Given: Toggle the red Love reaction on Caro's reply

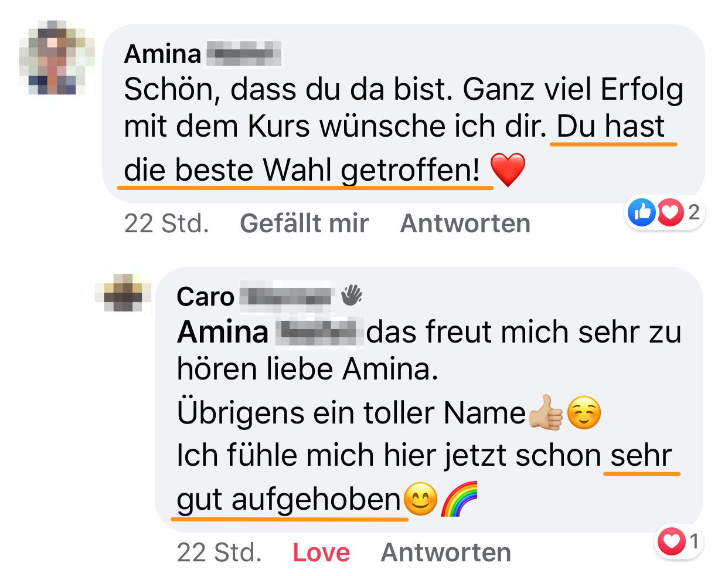Looking at the screenshot, I should pyautogui.click(x=321, y=553).
